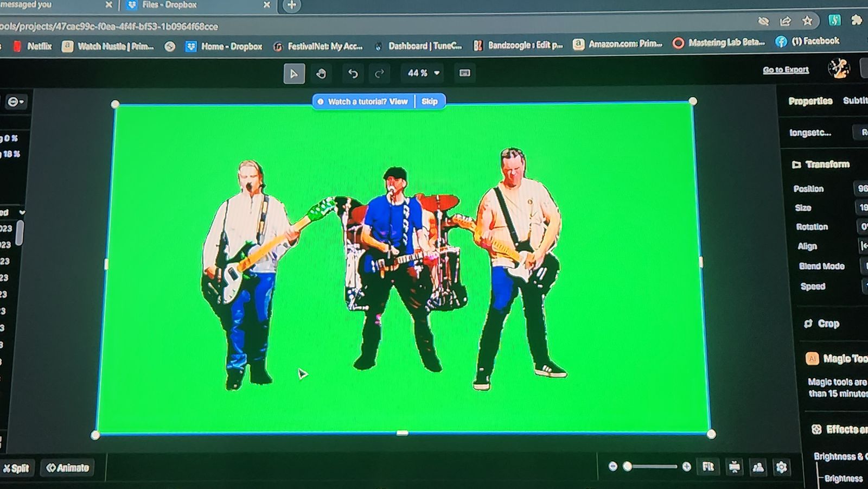Click the timeline zoom-in plus icon
This screenshot has width=868, height=489.
point(686,467)
